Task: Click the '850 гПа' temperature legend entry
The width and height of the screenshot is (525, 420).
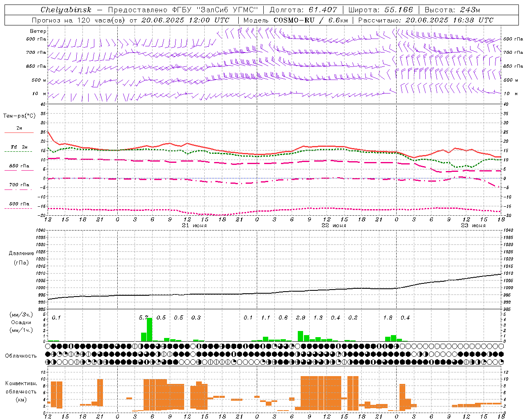Action: pos(19,166)
